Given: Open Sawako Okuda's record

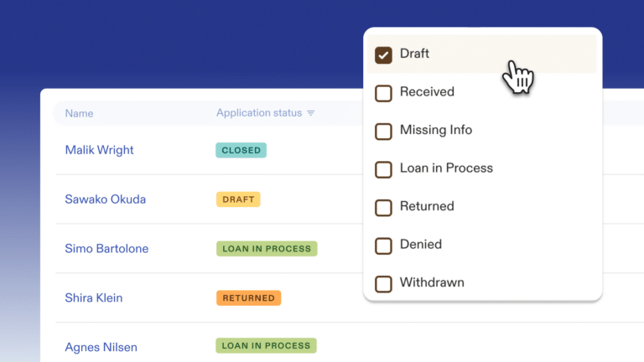Looking at the screenshot, I should click(x=105, y=199).
